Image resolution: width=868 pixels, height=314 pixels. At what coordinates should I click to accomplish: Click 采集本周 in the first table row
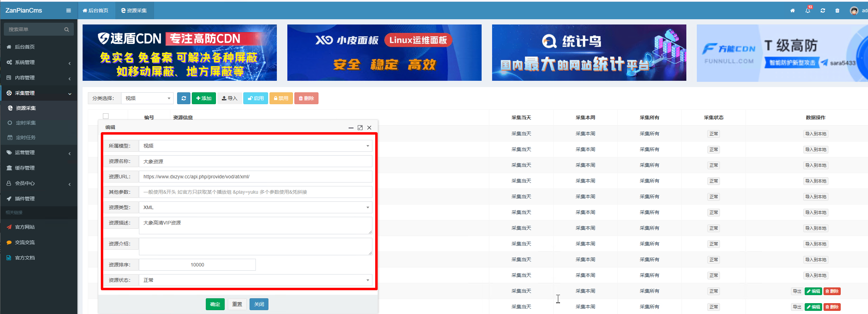tap(585, 134)
